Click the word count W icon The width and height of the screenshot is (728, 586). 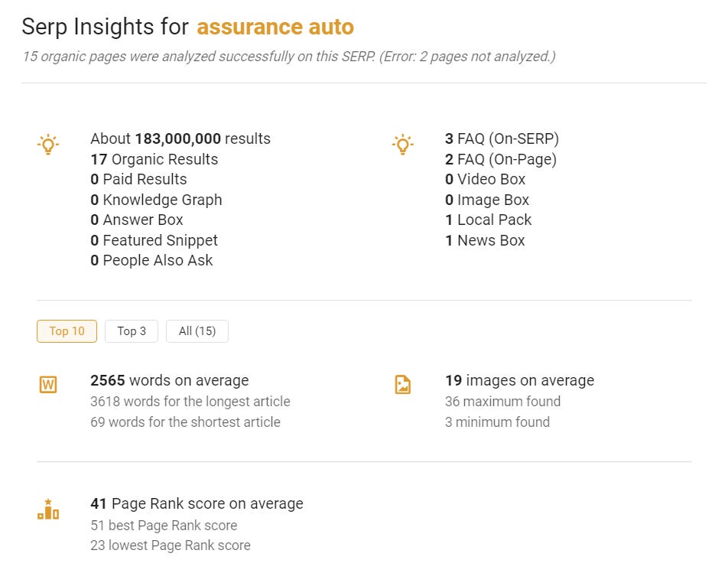click(x=48, y=385)
